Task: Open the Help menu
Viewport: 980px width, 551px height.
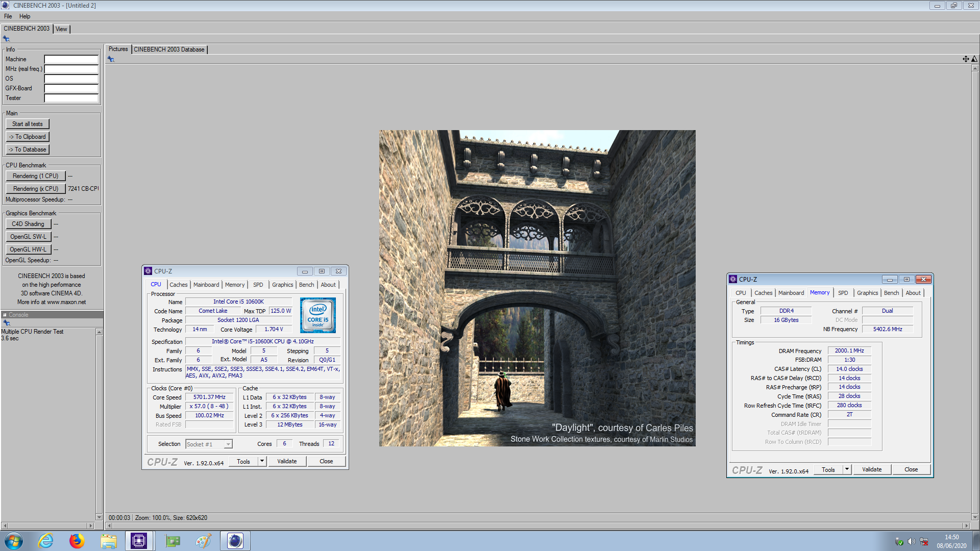Action: (x=24, y=16)
